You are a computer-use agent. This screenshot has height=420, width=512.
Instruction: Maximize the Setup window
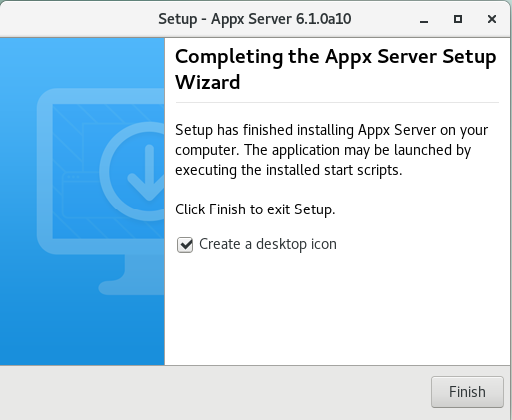458,19
